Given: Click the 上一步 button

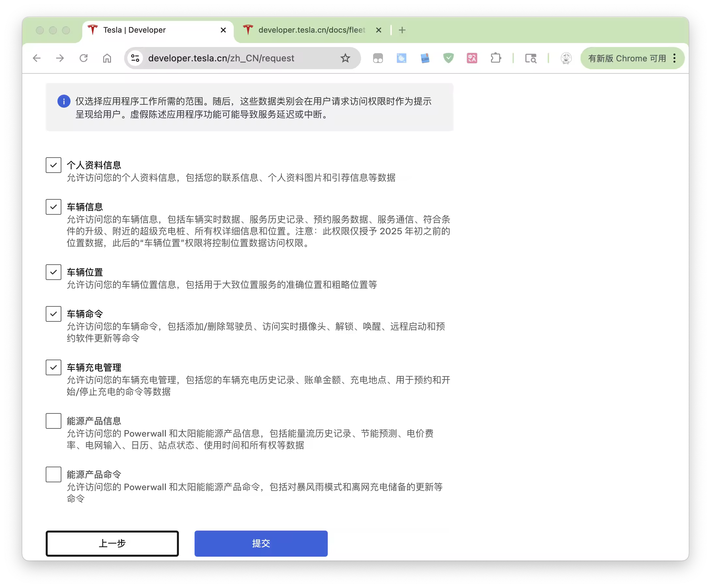Looking at the screenshot, I should 112,543.
